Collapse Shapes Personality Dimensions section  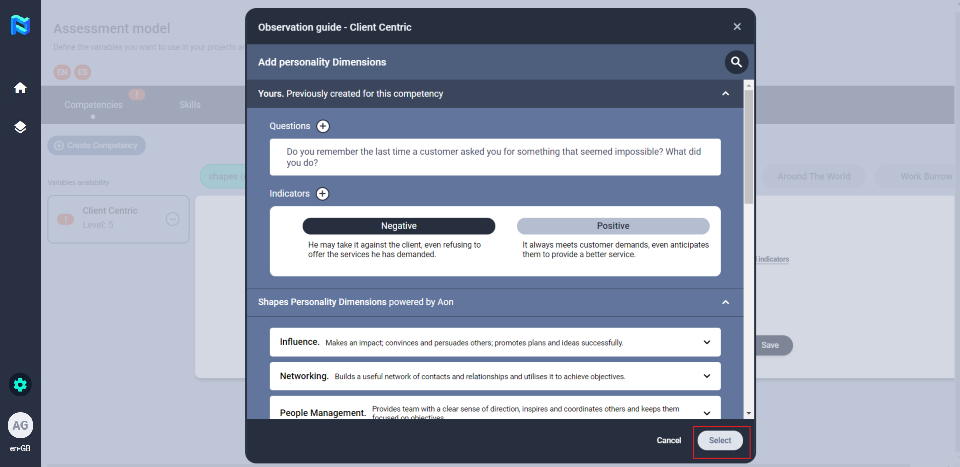coord(725,302)
